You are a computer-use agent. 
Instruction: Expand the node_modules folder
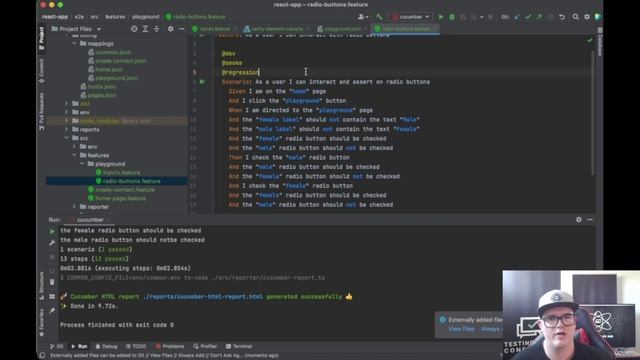click(67, 121)
